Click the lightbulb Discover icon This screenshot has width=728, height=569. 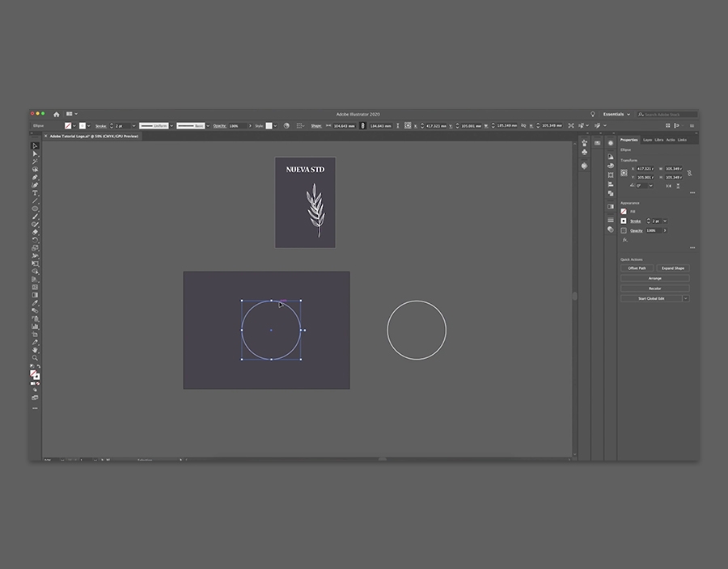click(x=592, y=114)
